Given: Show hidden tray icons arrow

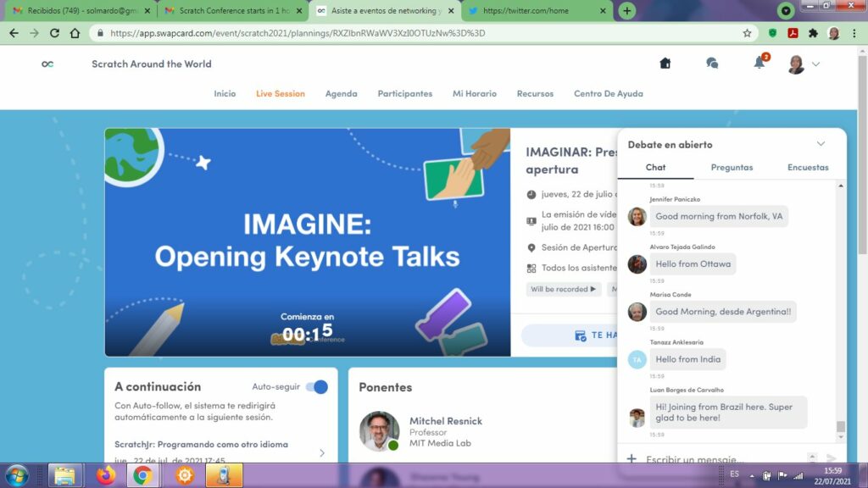Looking at the screenshot, I should pos(752,476).
